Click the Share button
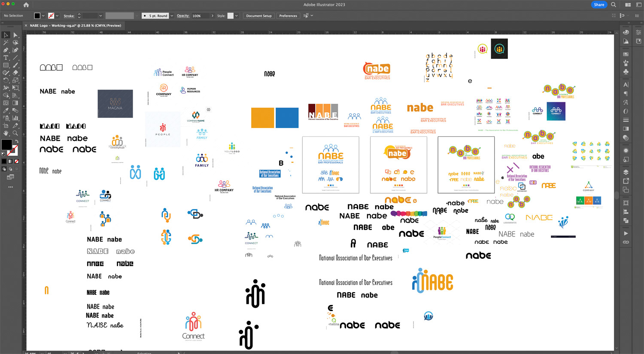 click(x=599, y=5)
